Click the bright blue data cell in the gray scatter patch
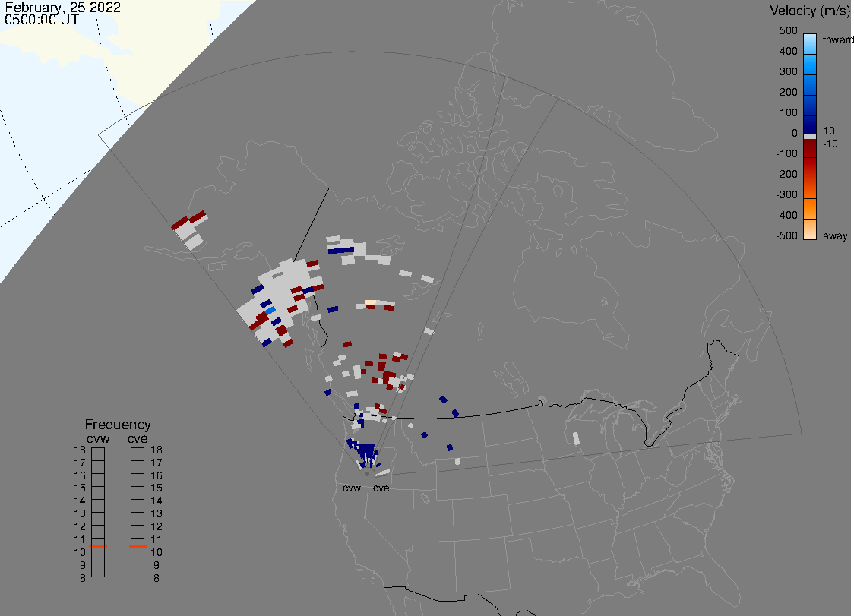 pyautogui.click(x=270, y=311)
